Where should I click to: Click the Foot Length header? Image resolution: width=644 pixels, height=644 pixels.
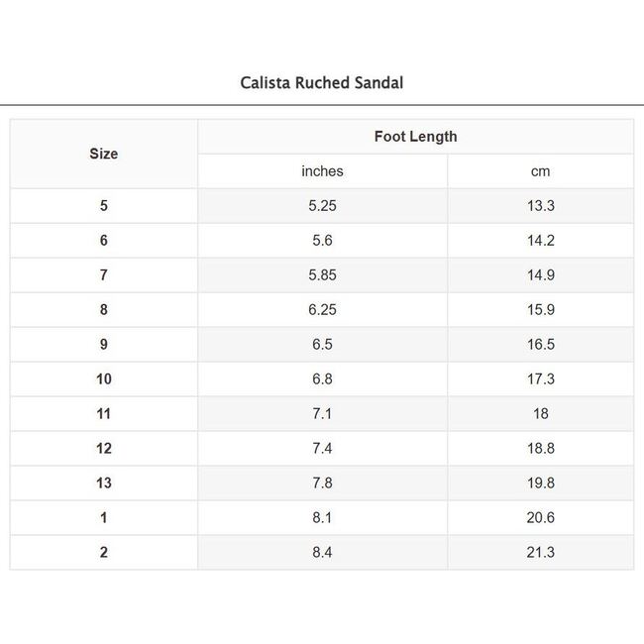tap(416, 137)
